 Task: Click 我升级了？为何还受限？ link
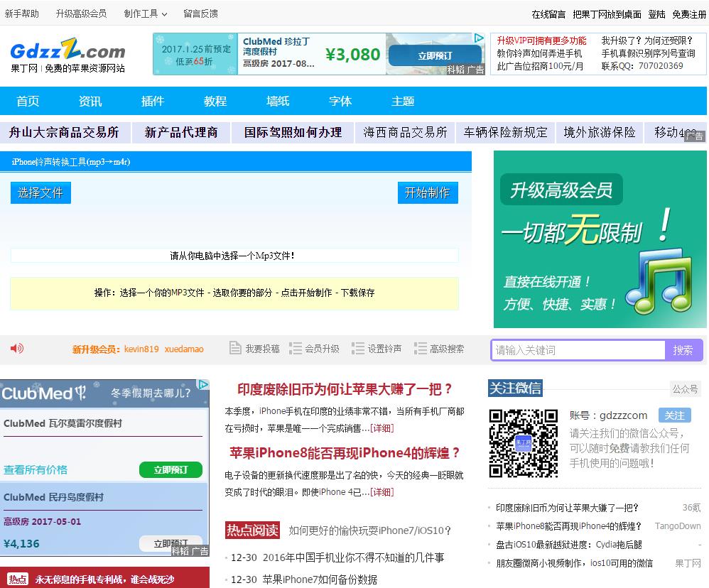tap(647, 40)
